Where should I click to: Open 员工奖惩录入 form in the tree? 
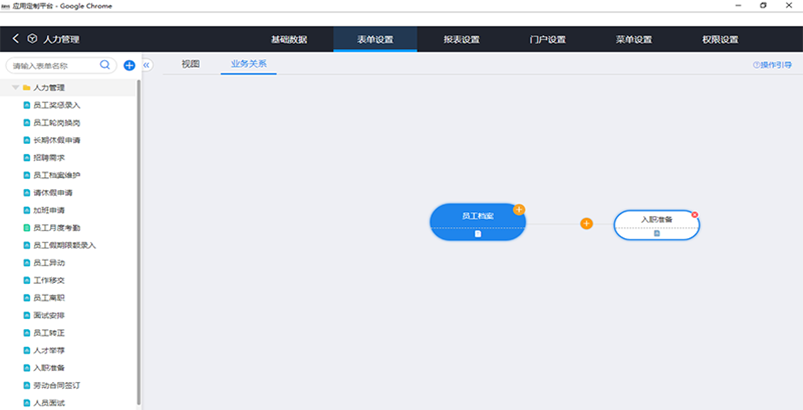[57, 105]
